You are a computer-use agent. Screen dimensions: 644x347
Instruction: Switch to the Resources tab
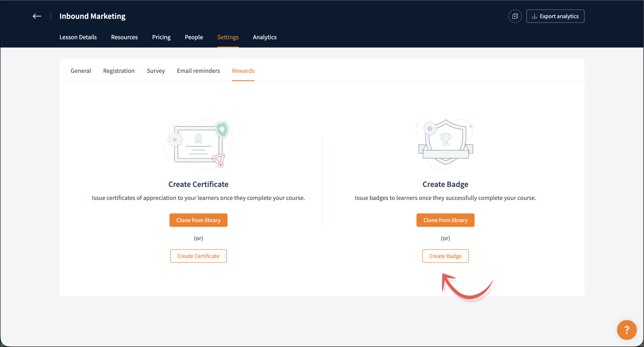pos(124,37)
